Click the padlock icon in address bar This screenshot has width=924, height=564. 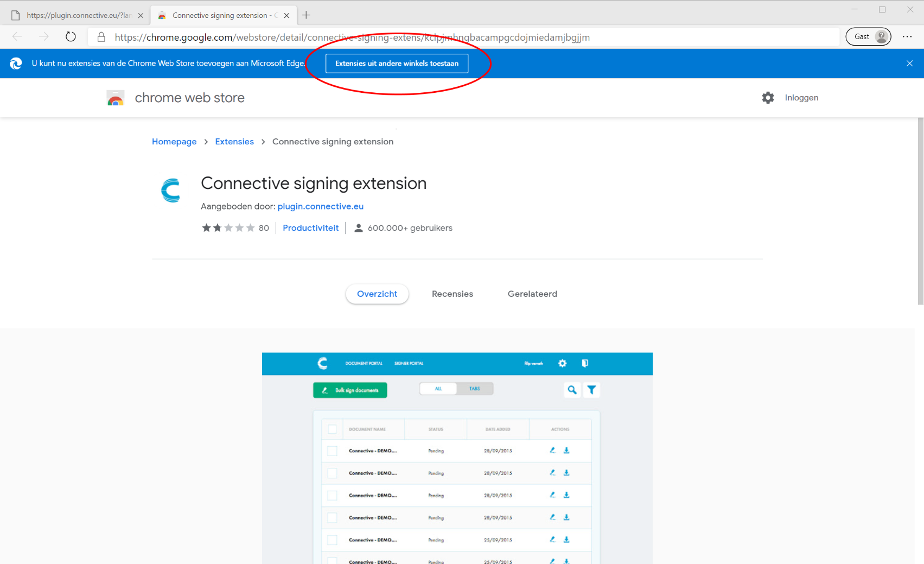coord(101,37)
